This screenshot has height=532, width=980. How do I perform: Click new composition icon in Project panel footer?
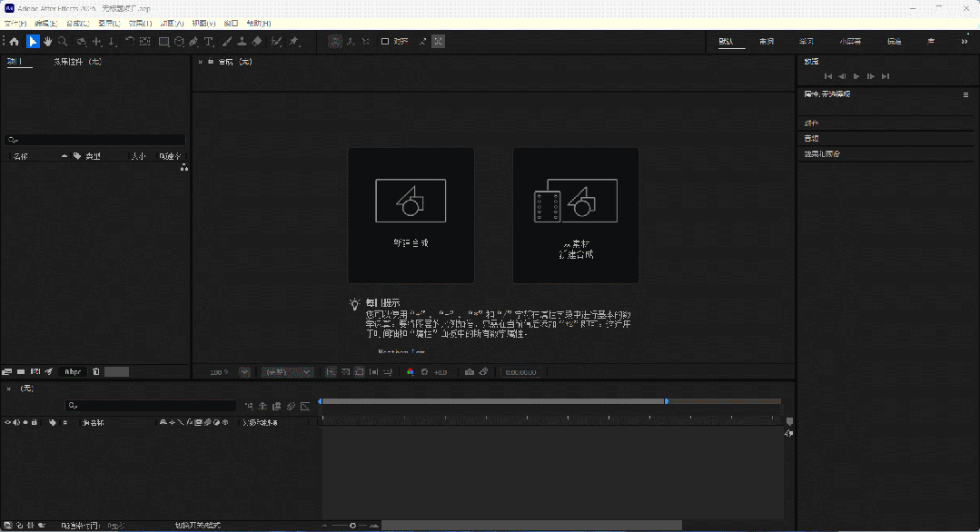[35, 371]
